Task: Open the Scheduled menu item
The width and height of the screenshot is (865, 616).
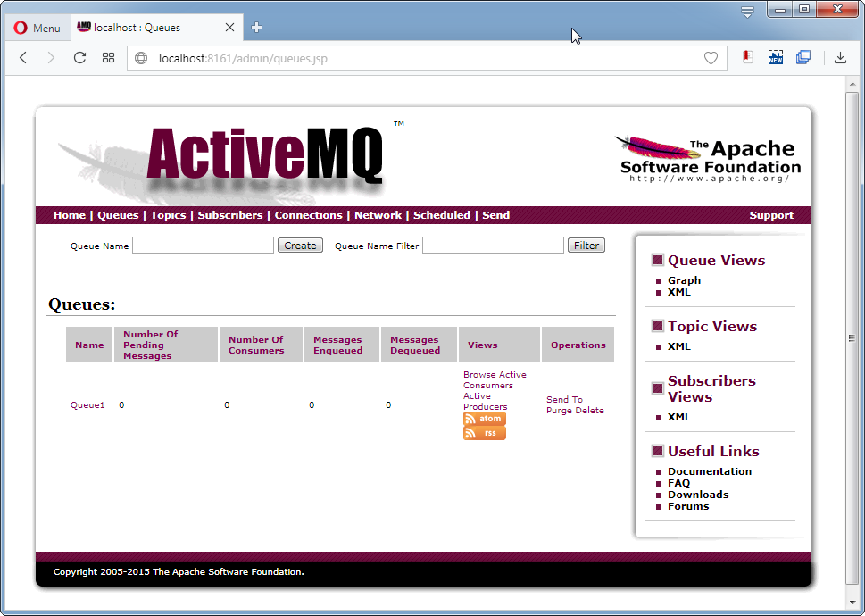Action: click(442, 215)
